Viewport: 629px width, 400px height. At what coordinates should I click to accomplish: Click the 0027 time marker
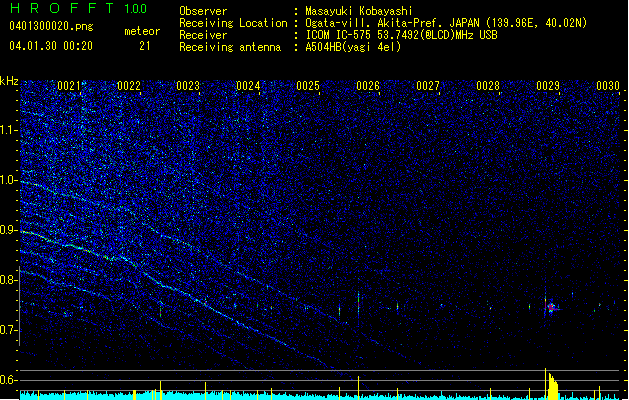428,86
